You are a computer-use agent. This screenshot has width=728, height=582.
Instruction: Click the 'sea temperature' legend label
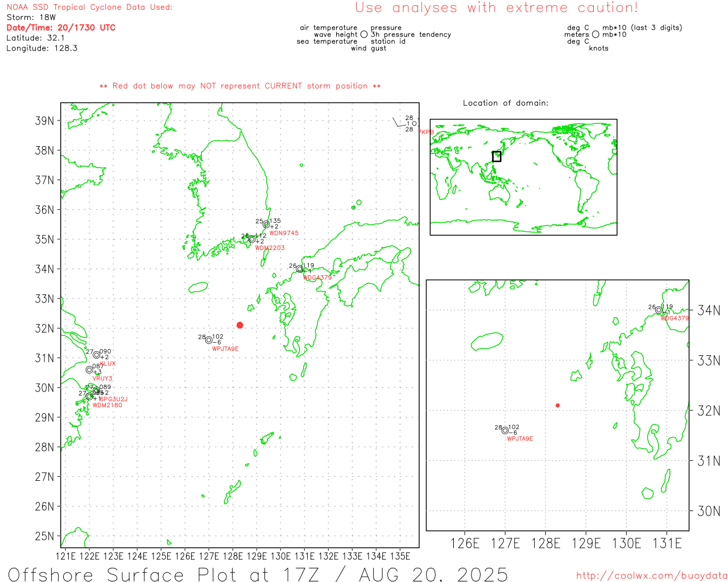click(327, 41)
